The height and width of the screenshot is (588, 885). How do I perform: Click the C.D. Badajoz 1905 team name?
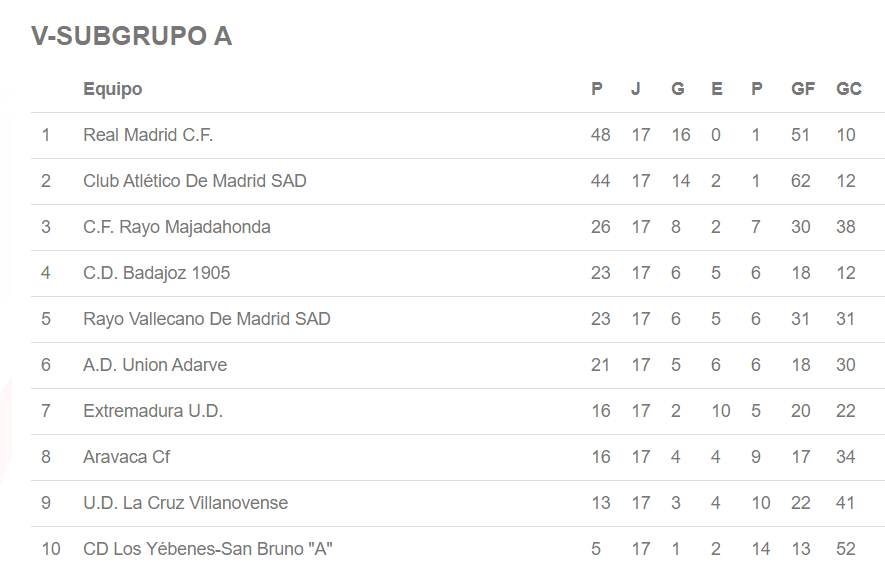(157, 273)
